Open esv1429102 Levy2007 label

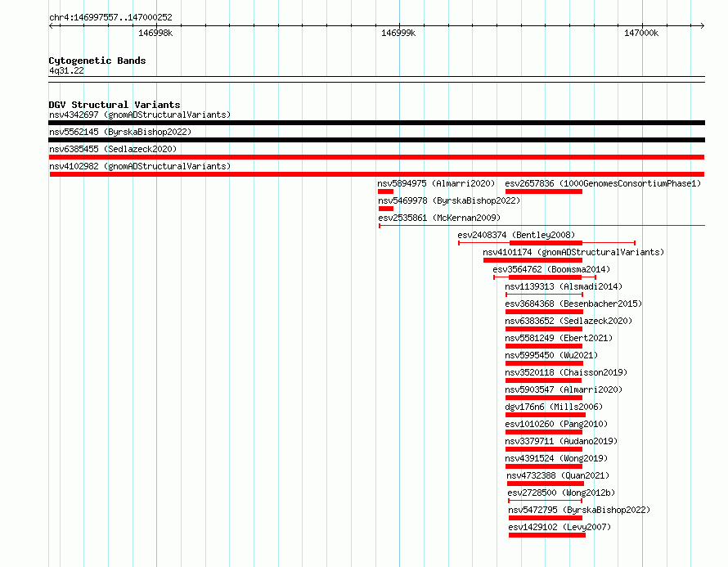(x=559, y=527)
